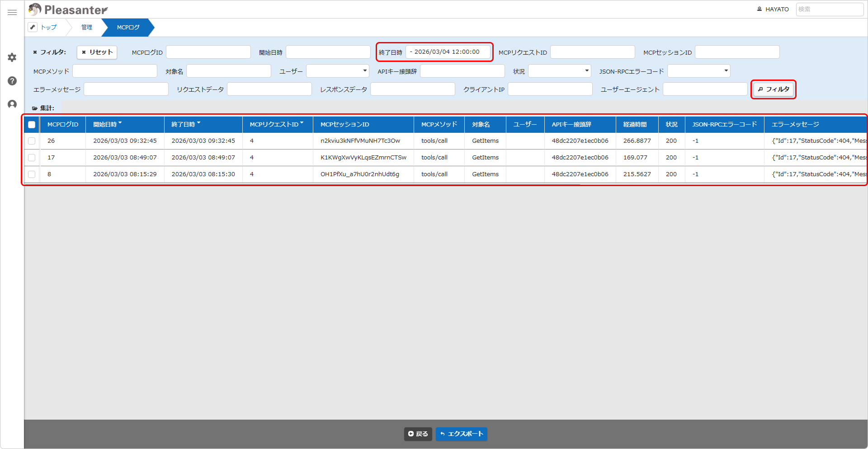Open the hamburger navigation menu
Viewport: 868px width, 449px height.
coord(12,12)
